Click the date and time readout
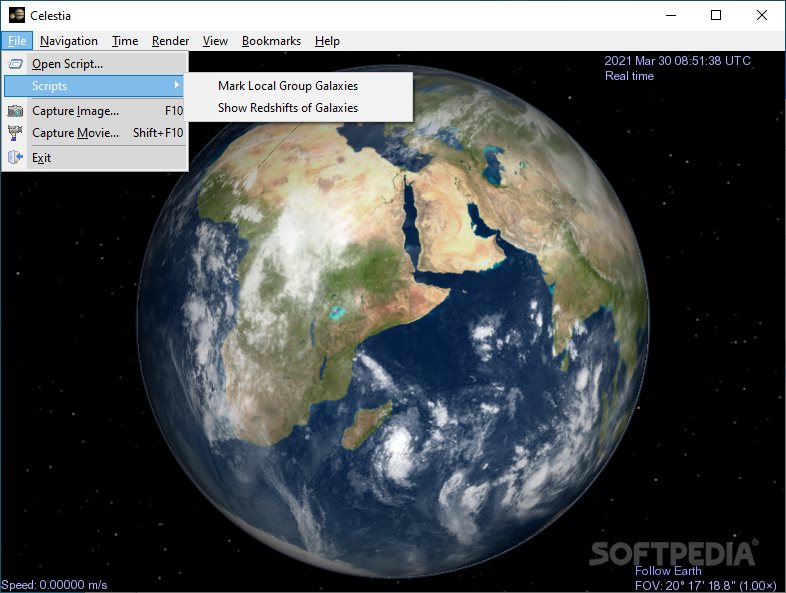 [x=677, y=61]
